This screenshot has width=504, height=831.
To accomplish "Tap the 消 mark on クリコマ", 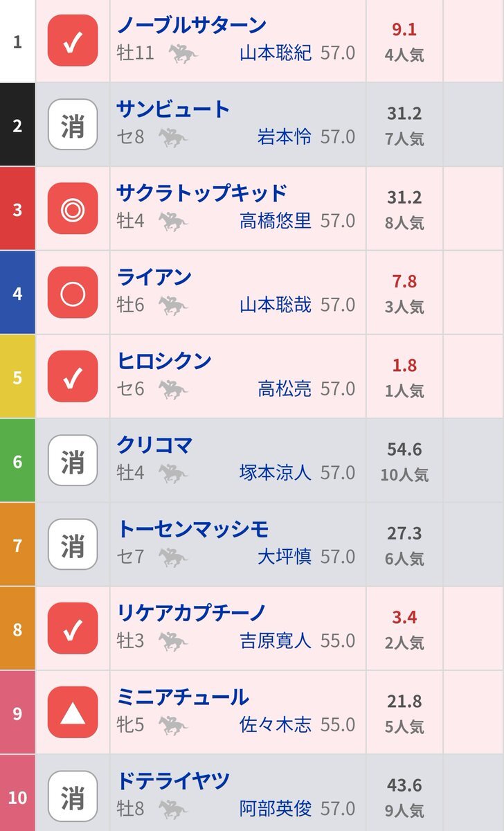I will 73,461.
